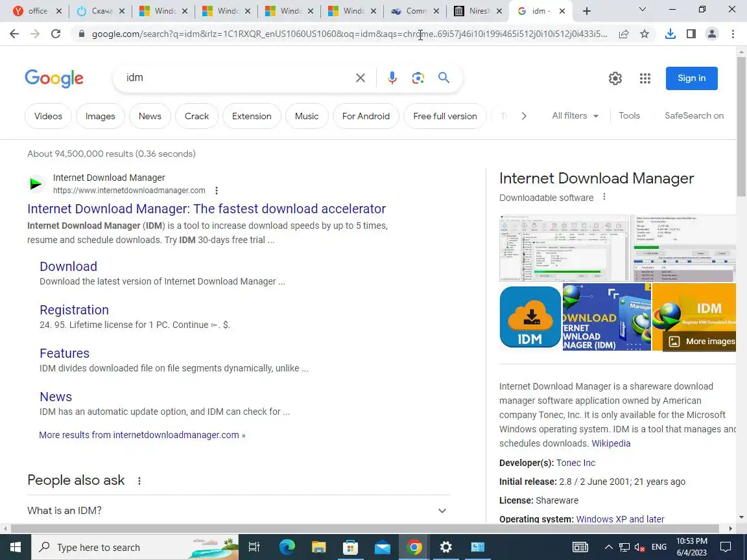
Task: Click the horizontal page scrollbar
Action: pyautogui.click(x=364, y=529)
